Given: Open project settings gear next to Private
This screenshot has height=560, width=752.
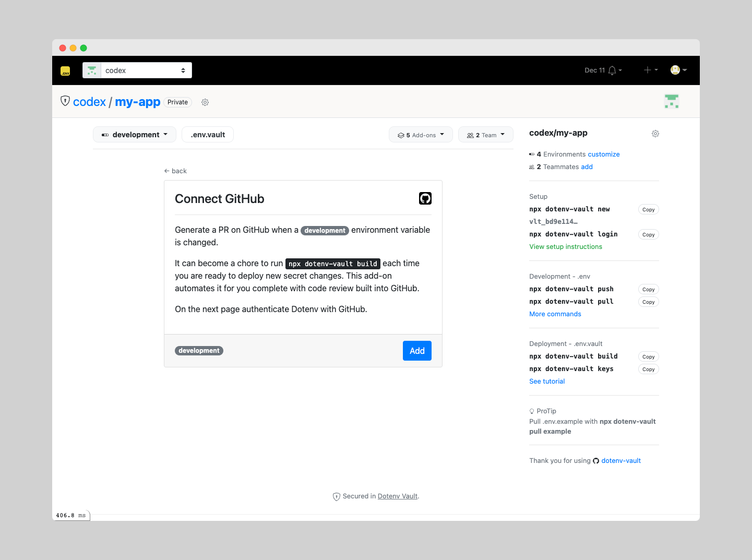Looking at the screenshot, I should coord(205,102).
